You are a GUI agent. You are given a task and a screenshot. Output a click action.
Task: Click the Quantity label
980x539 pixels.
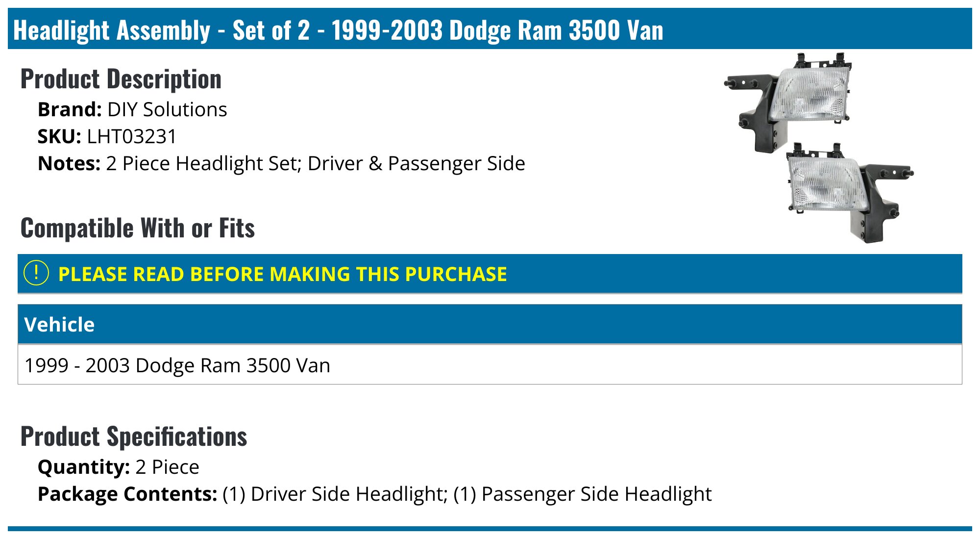[83, 467]
